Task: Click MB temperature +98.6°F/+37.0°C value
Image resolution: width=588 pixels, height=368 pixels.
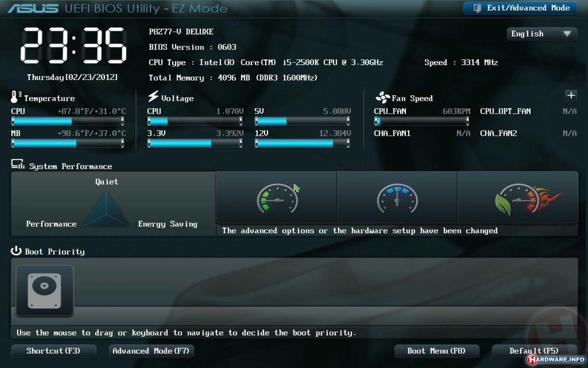Action: coord(91,133)
